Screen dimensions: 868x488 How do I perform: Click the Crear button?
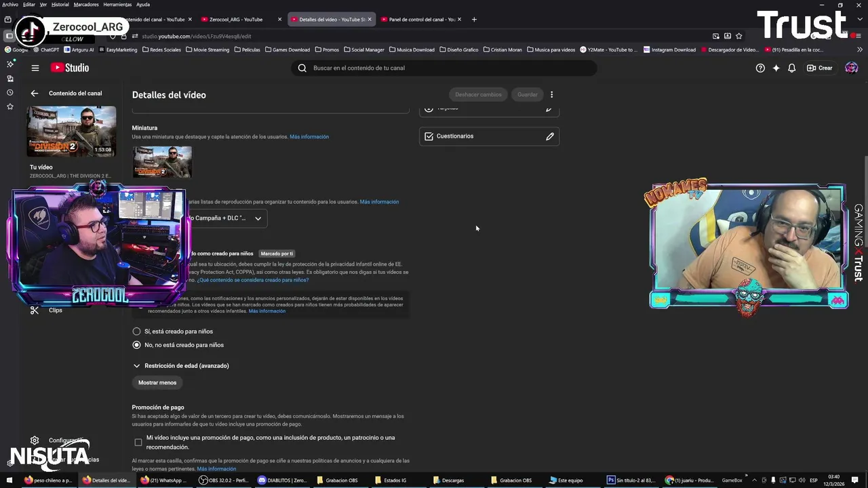point(820,68)
